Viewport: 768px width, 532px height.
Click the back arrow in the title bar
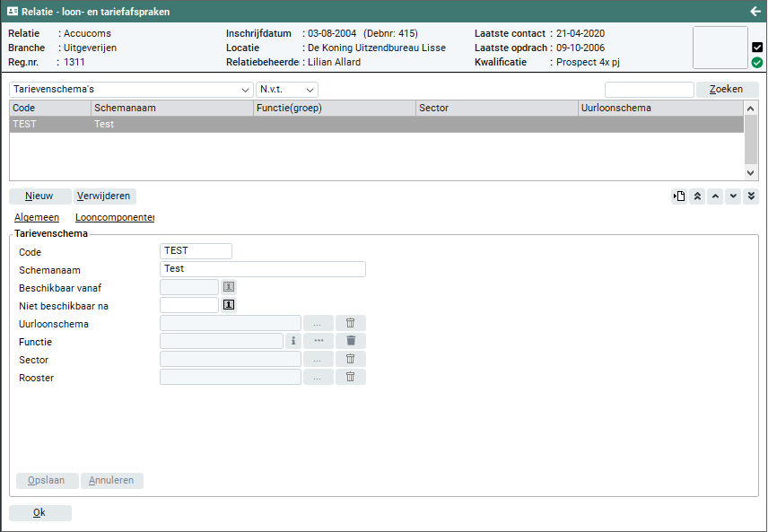(755, 12)
